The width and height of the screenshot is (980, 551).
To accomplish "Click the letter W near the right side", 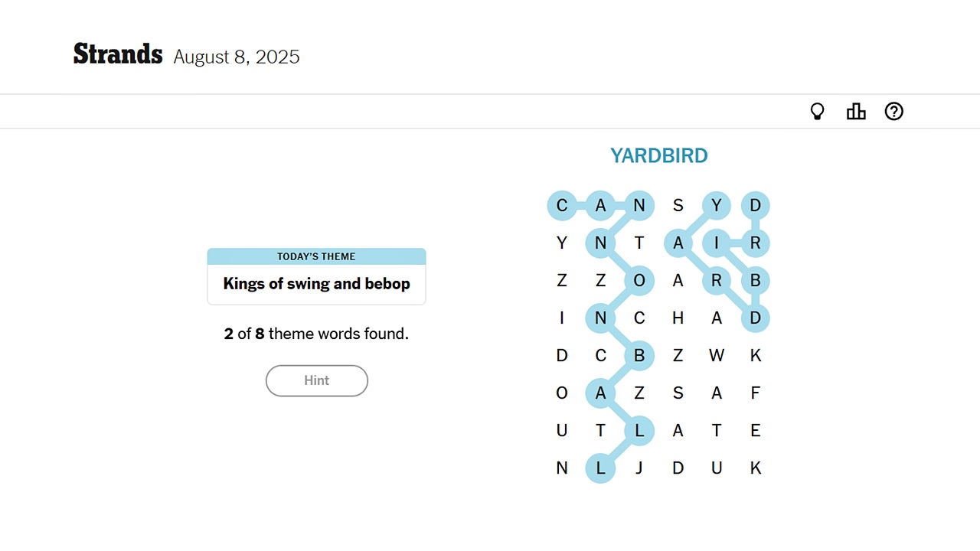I will pyautogui.click(x=717, y=355).
